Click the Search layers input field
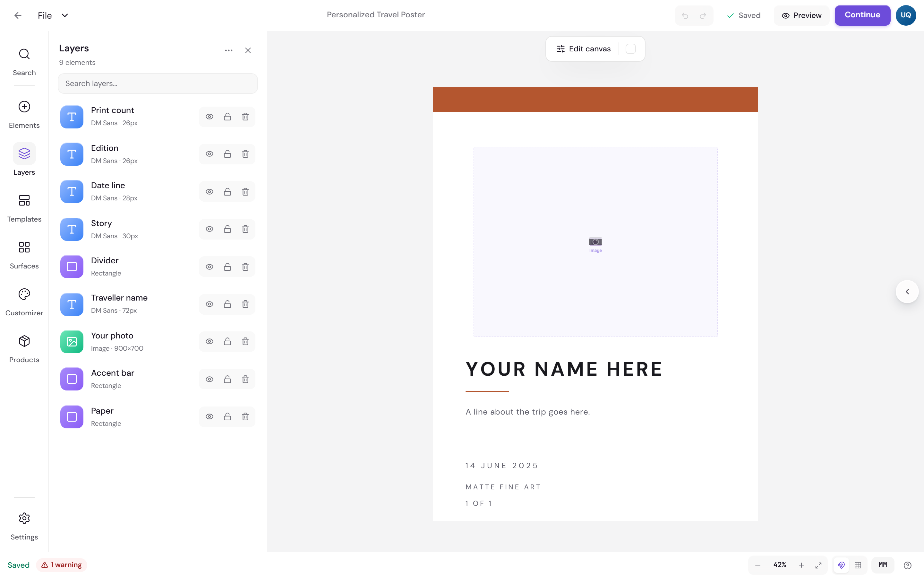The image size is (924, 578). tap(158, 83)
